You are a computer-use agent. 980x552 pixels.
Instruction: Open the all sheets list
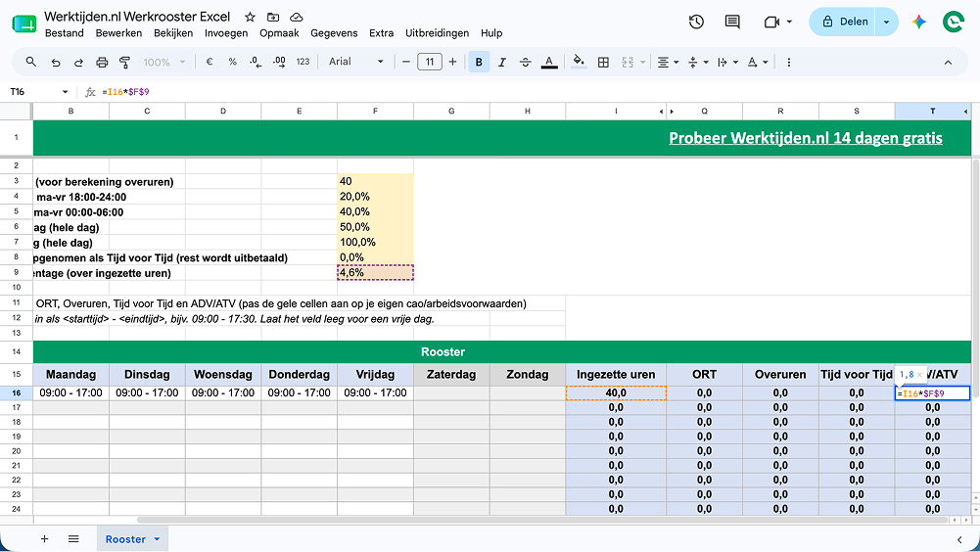point(73,539)
